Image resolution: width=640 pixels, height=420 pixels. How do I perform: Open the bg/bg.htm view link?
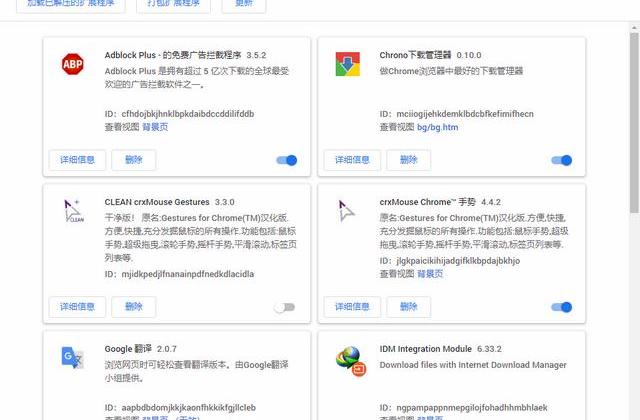pyautogui.click(x=438, y=127)
